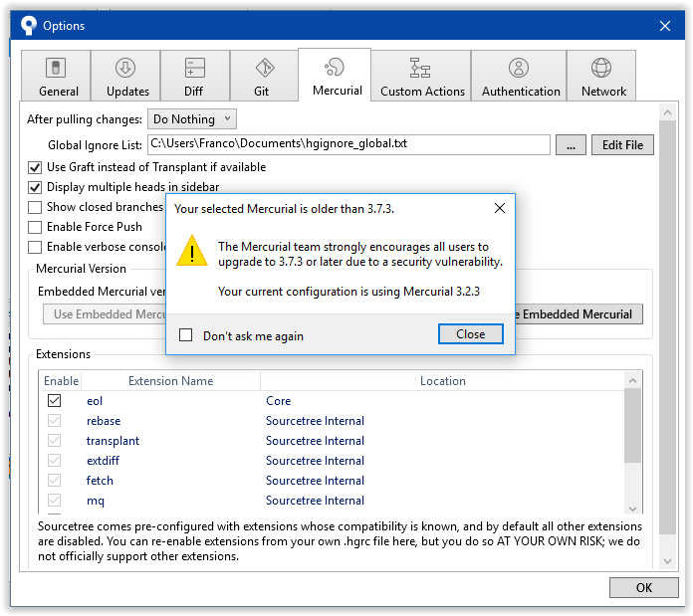Select the extdiff extension name

(x=103, y=461)
